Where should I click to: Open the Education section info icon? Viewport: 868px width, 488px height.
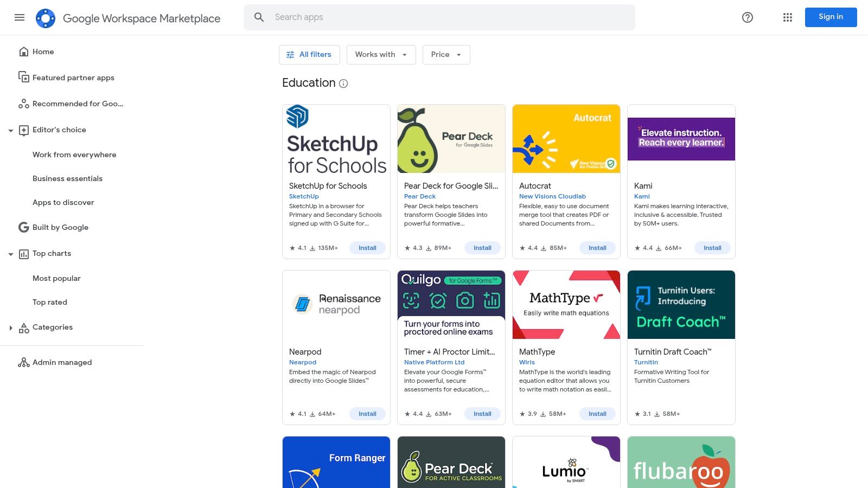343,84
